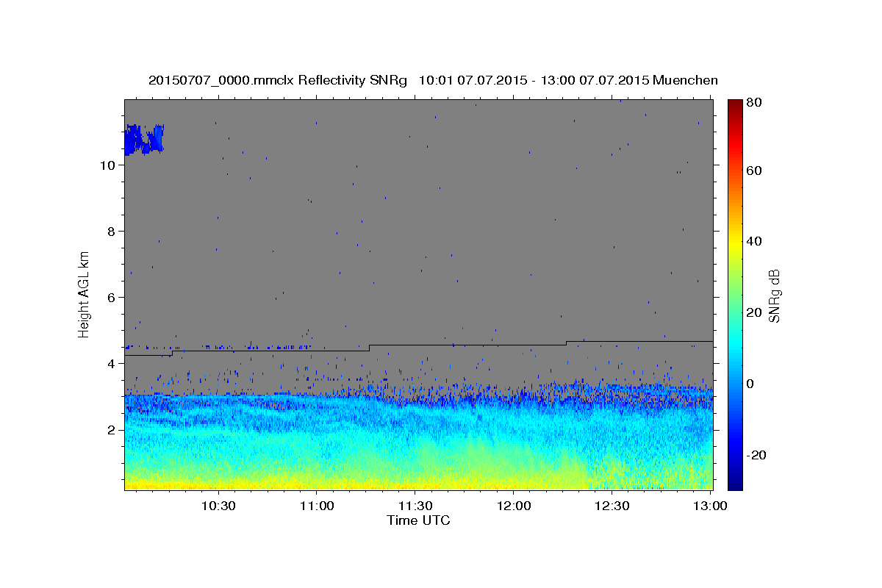Click the 'Height AGL km' axis label
This screenshot has width=882, height=588.
[x=85, y=293]
